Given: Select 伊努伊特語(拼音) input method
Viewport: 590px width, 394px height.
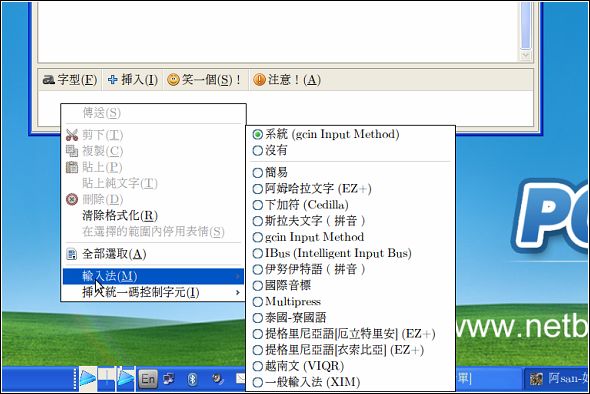Looking at the screenshot, I should coord(350,269).
